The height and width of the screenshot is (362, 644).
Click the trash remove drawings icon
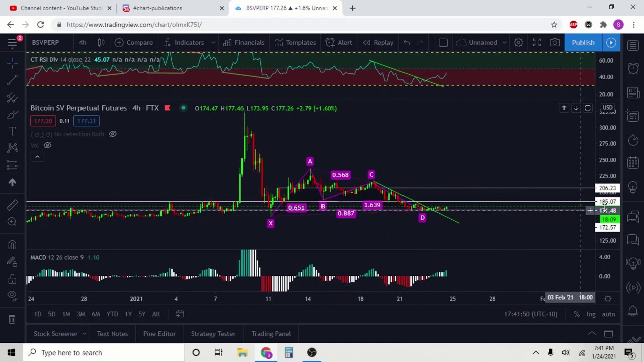pos(12,319)
